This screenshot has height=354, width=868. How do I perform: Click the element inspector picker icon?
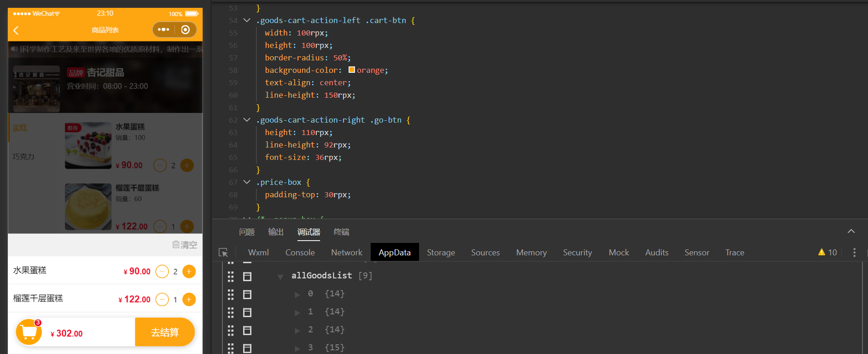223,253
